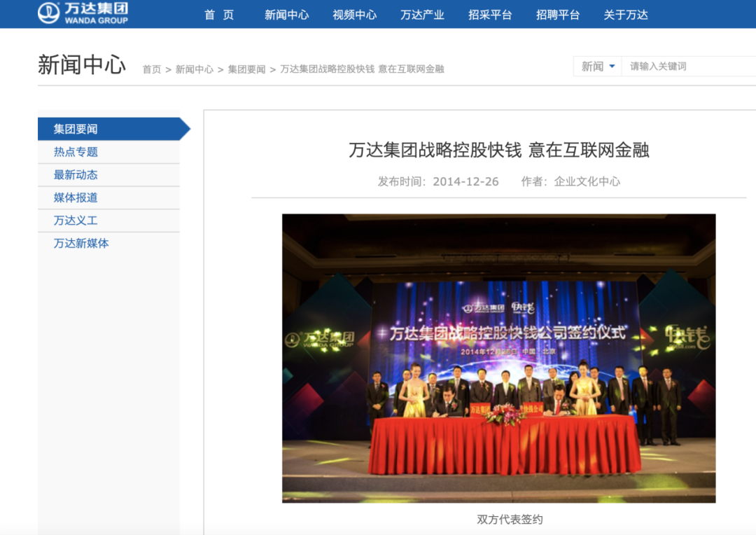Select 关于万达 in the top navigation
Viewport: 756px width, 535px height.
(626, 15)
